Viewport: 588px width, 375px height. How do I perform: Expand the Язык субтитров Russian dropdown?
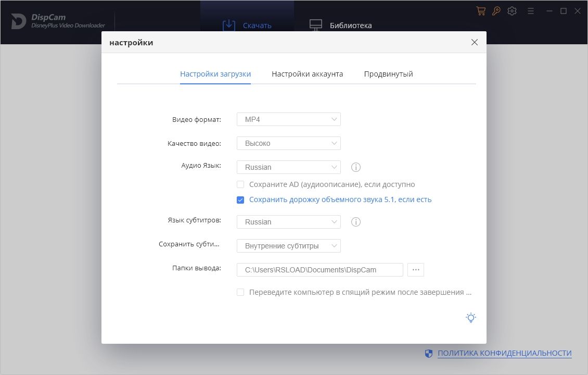tap(288, 222)
